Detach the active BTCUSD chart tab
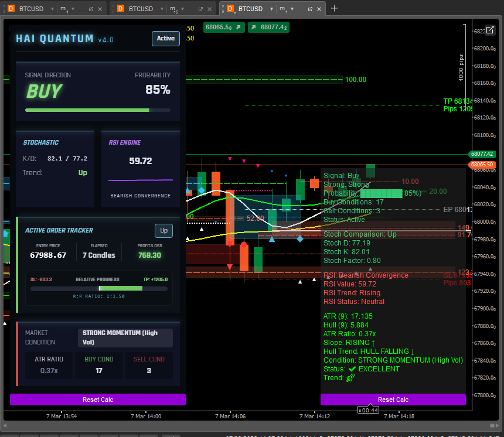Viewport: 504px width, 437px height. tap(310, 9)
